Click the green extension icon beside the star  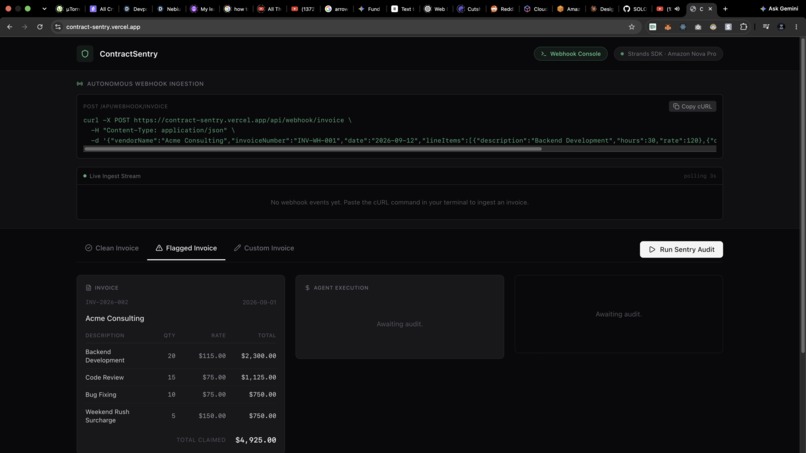click(x=652, y=27)
